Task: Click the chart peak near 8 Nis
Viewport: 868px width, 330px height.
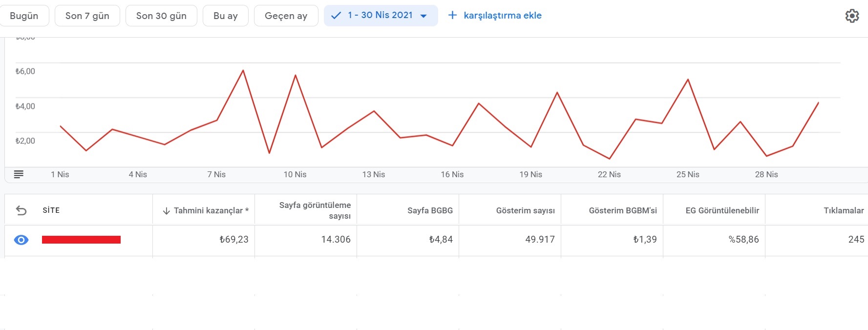Action: click(x=243, y=71)
